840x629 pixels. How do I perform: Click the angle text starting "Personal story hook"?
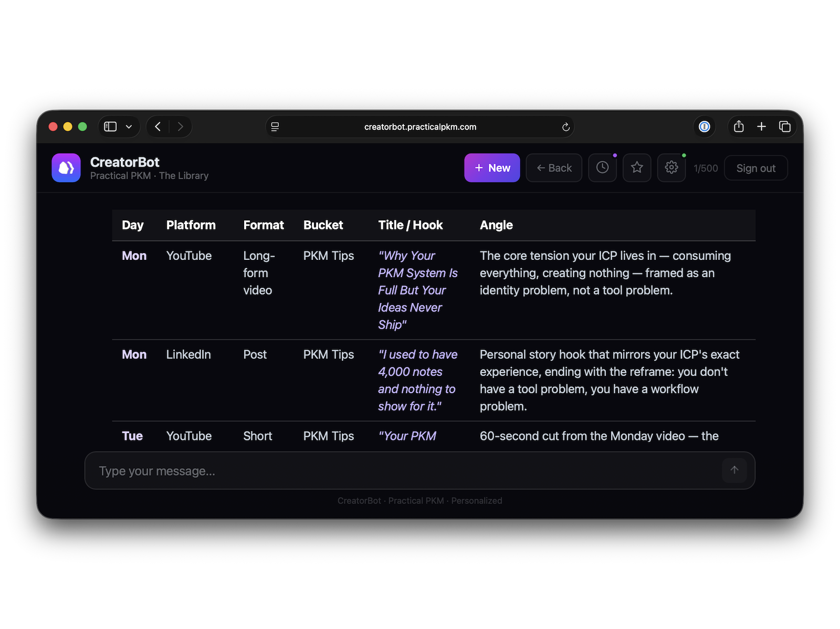coord(610,380)
